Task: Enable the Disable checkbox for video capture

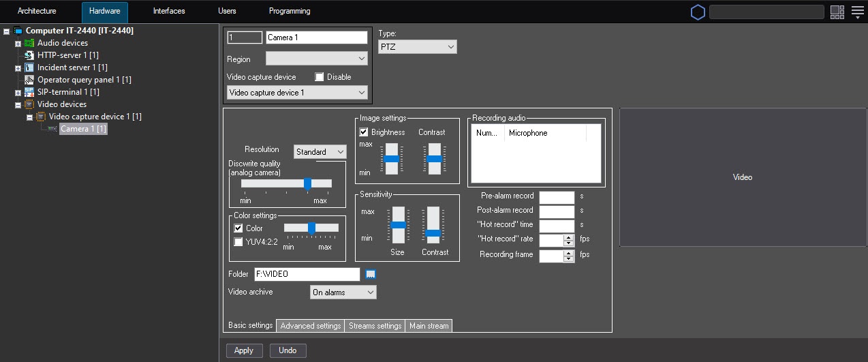Action: (x=320, y=77)
